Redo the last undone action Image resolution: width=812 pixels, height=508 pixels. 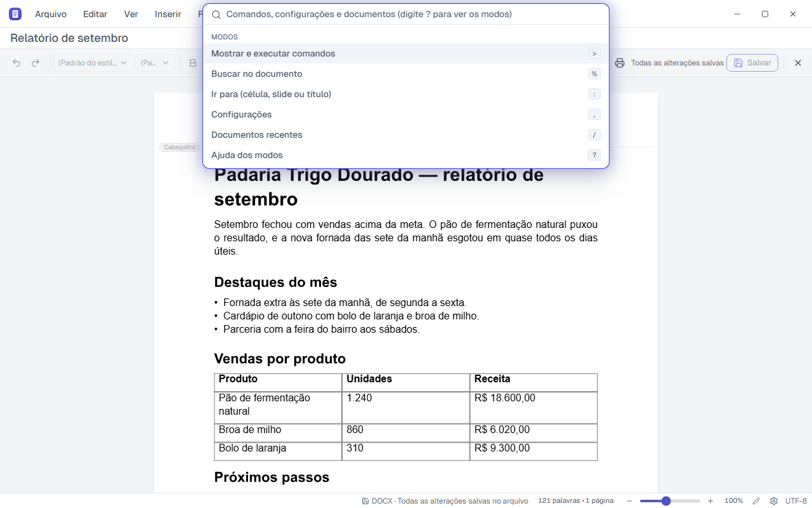[36, 63]
